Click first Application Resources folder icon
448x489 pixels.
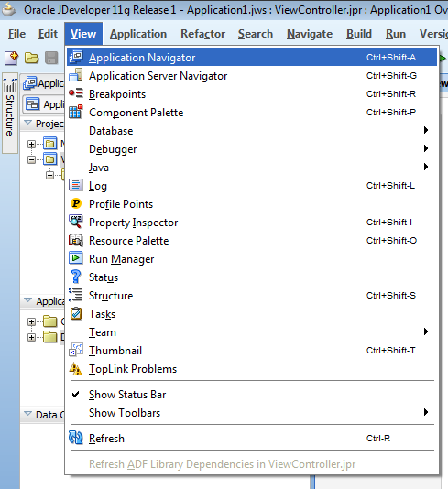coord(49,321)
